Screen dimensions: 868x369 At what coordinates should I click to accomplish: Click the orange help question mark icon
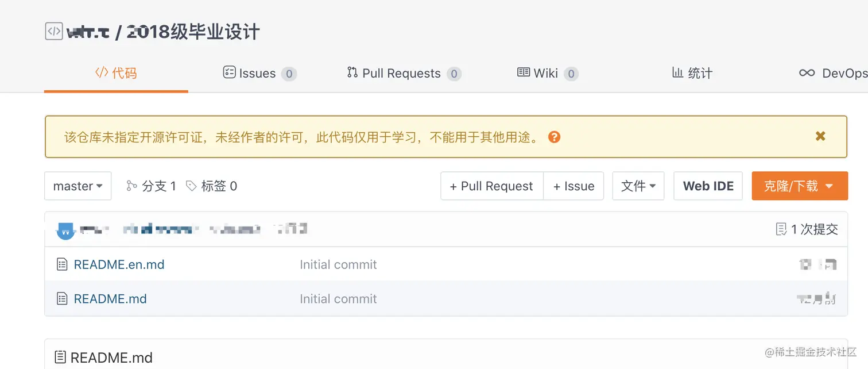554,137
